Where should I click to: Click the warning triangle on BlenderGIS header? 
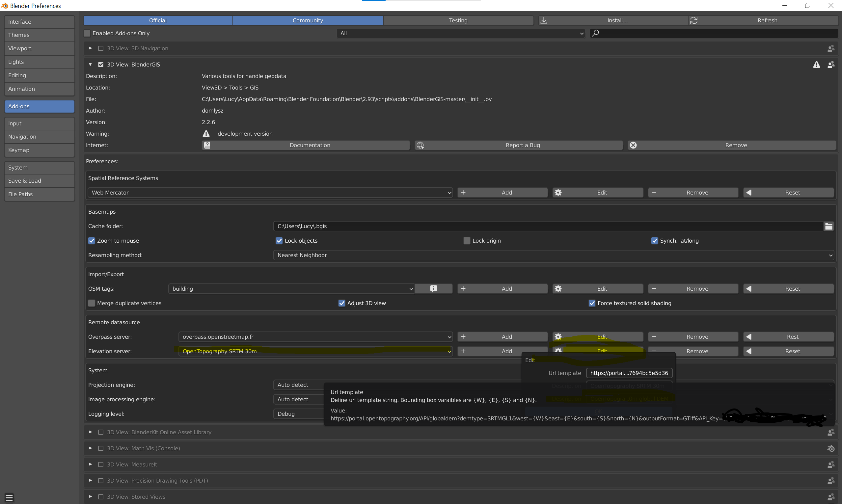(817, 65)
